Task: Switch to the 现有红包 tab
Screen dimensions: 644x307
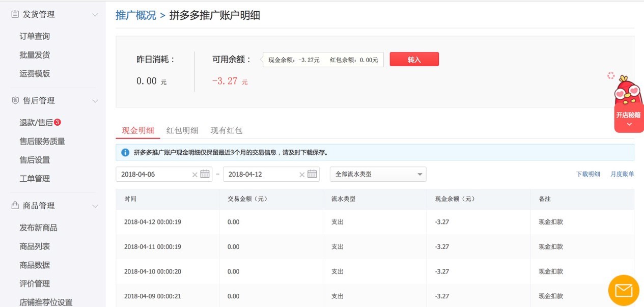Action: coord(227,130)
